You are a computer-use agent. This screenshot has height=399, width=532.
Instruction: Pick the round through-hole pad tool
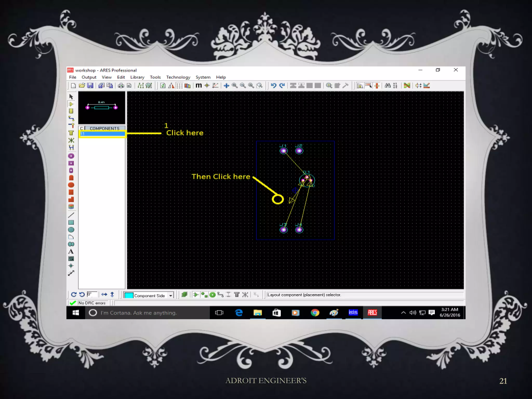(71, 156)
